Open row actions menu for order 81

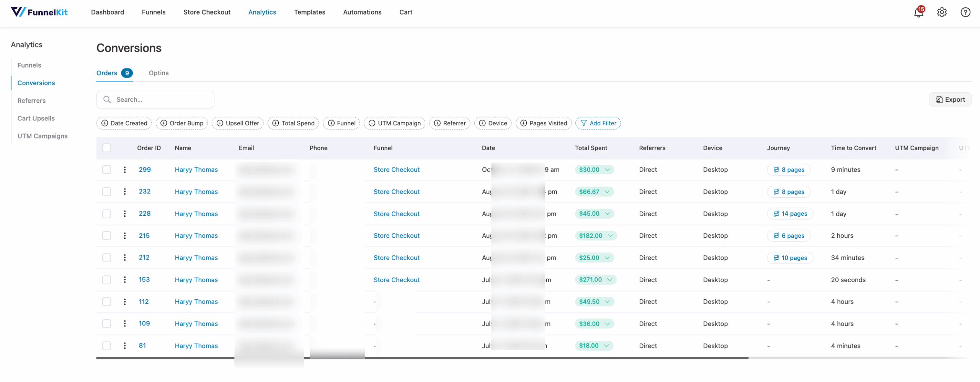click(x=125, y=346)
